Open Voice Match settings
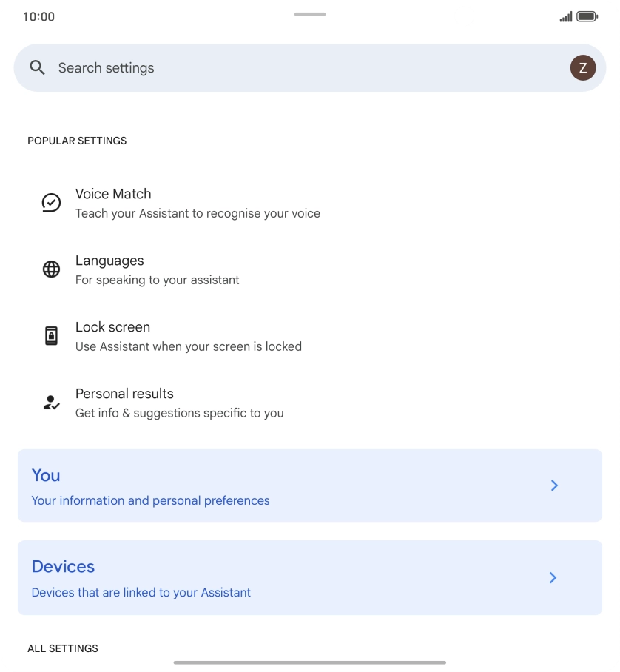The height and width of the screenshot is (672, 620). [197, 202]
